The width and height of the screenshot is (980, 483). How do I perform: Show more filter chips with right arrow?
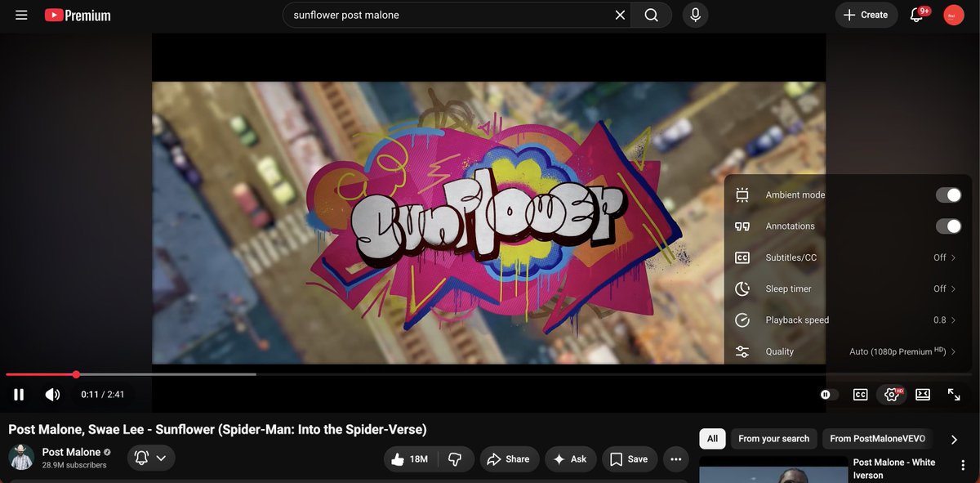(x=954, y=439)
